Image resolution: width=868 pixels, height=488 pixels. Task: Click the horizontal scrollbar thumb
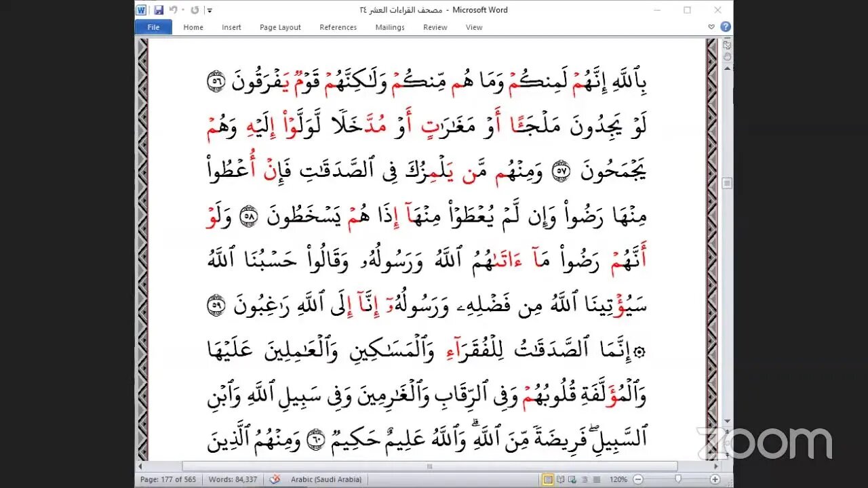click(x=430, y=466)
